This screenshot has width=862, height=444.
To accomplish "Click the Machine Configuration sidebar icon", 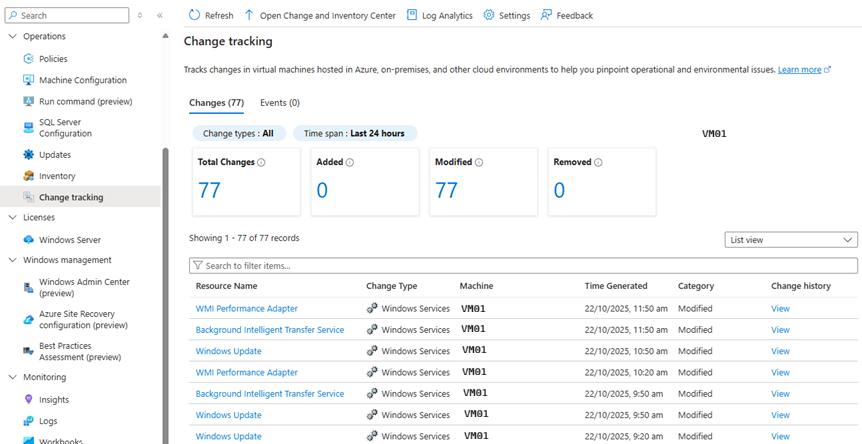I will (x=29, y=80).
